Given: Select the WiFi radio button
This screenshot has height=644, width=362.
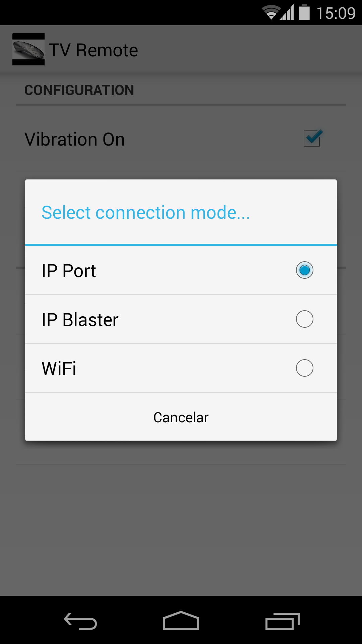Looking at the screenshot, I should [305, 368].
